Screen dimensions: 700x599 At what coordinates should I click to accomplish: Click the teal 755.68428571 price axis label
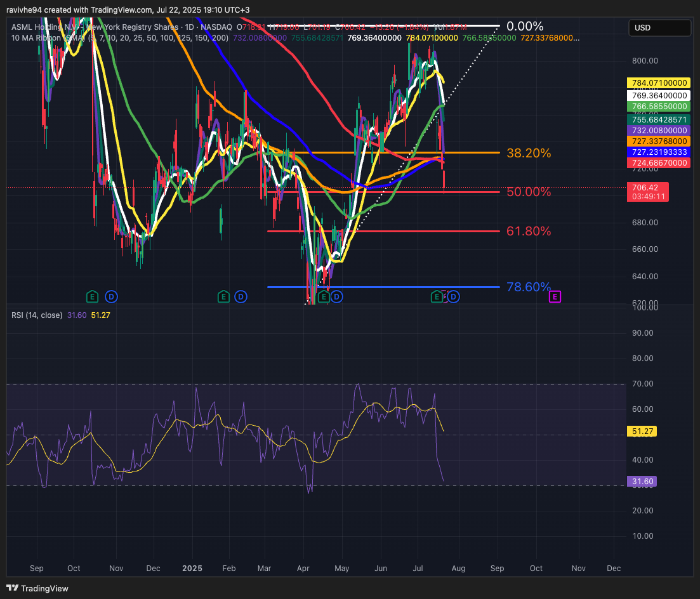659,120
